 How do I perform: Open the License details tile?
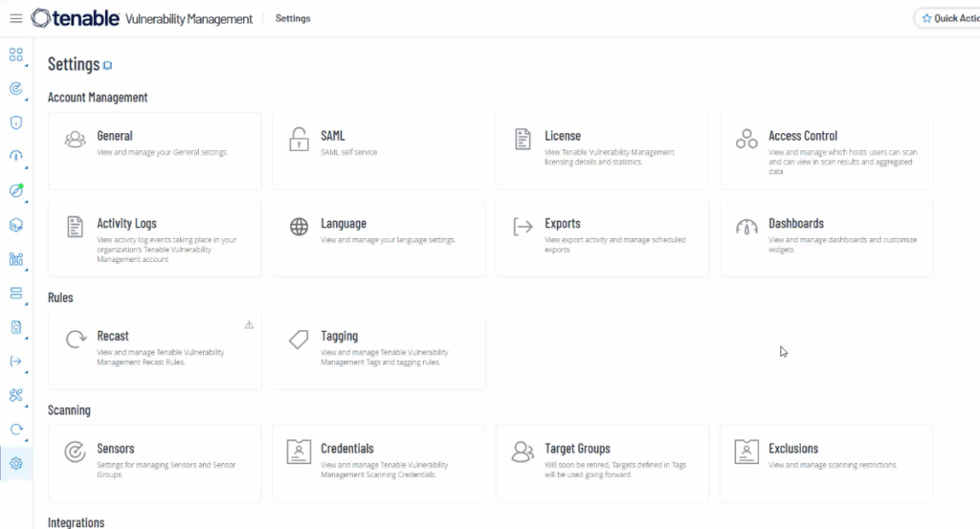click(602, 150)
